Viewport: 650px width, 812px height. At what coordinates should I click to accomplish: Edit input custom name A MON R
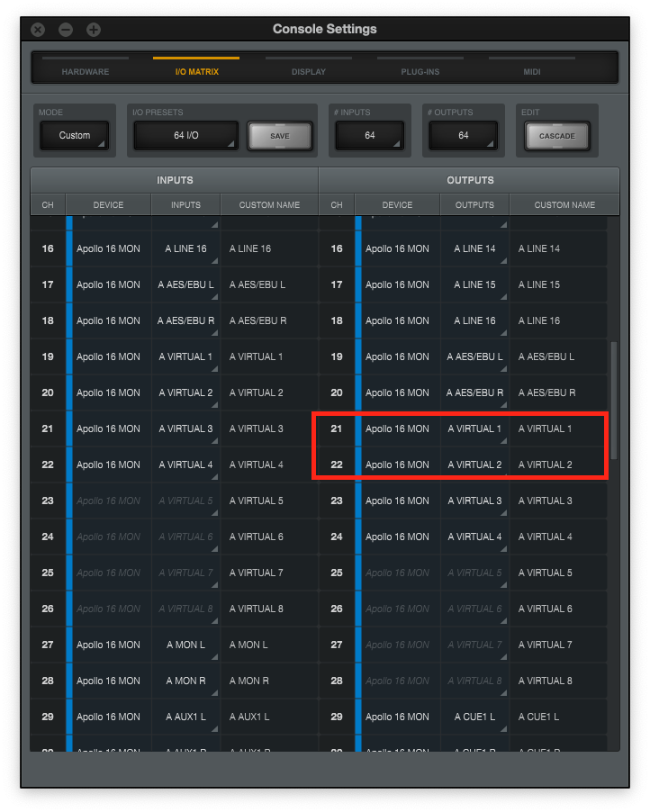pyautogui.click(x=269, y=681)
